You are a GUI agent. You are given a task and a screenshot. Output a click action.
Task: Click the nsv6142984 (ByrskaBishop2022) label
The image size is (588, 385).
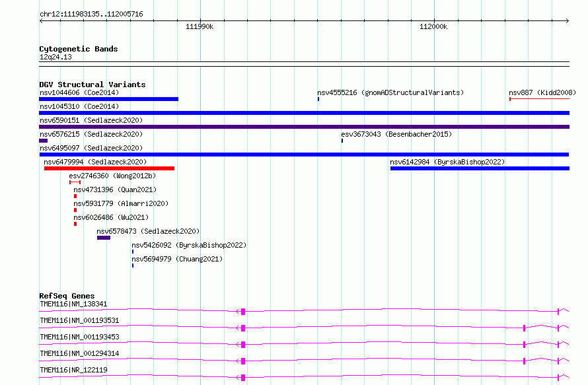[x=447, y=162]
